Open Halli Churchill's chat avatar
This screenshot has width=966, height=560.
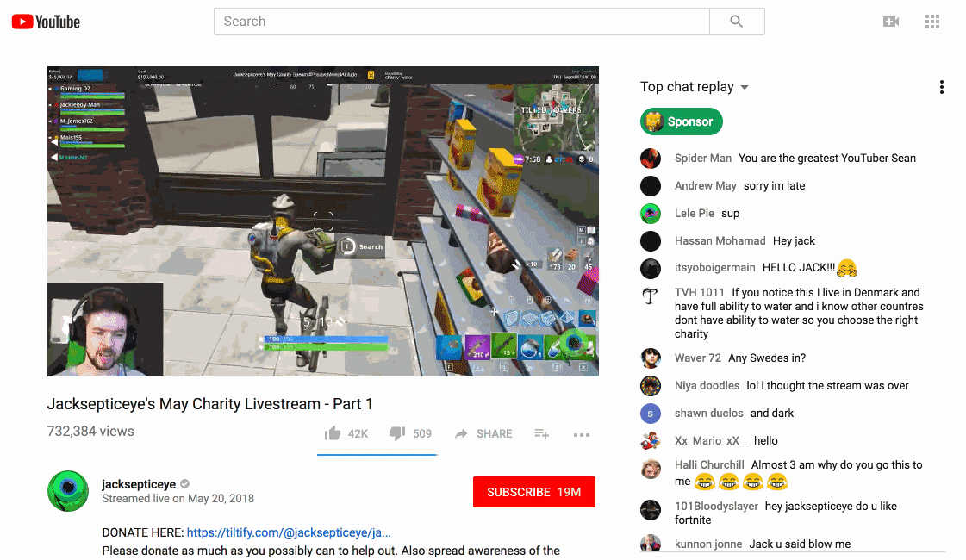tap(651, 469)
